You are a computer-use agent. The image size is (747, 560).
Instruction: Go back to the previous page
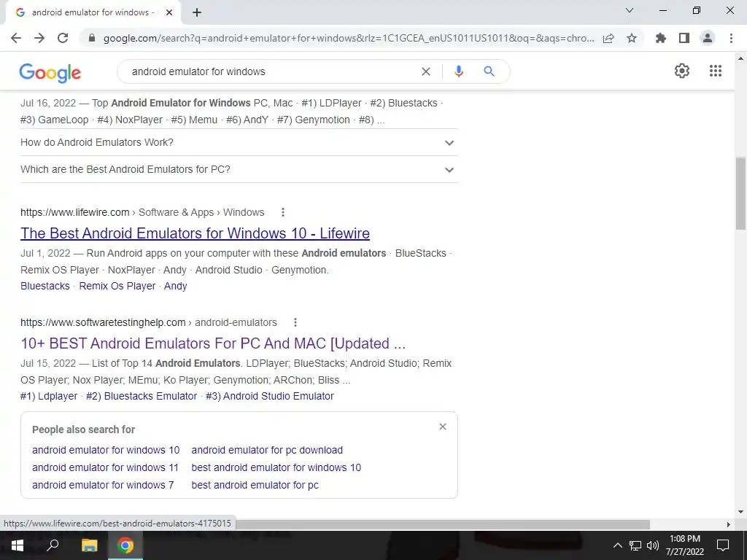click(16, 38)
